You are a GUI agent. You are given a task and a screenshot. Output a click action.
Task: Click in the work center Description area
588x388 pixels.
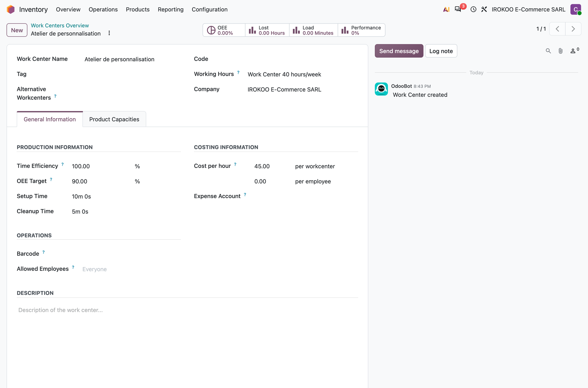(x=187, y=310)
